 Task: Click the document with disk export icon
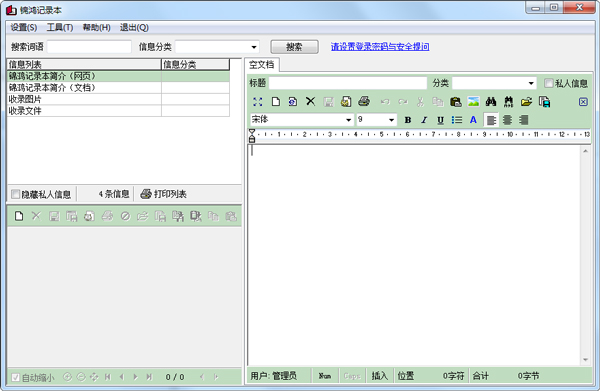click(544, 102)
